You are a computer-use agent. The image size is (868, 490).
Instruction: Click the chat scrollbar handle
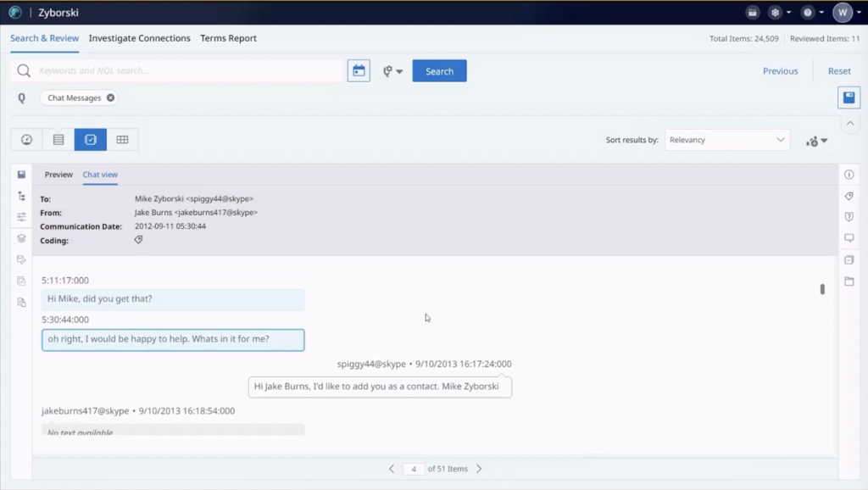click(822, 289)
